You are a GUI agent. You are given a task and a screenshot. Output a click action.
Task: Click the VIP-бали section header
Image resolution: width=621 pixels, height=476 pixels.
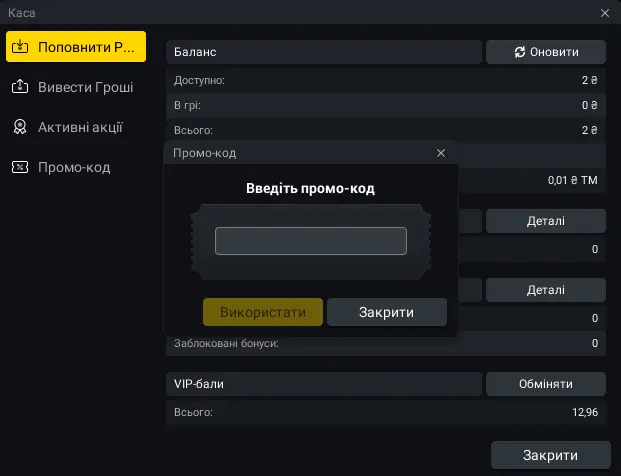(x=324, y=384)
